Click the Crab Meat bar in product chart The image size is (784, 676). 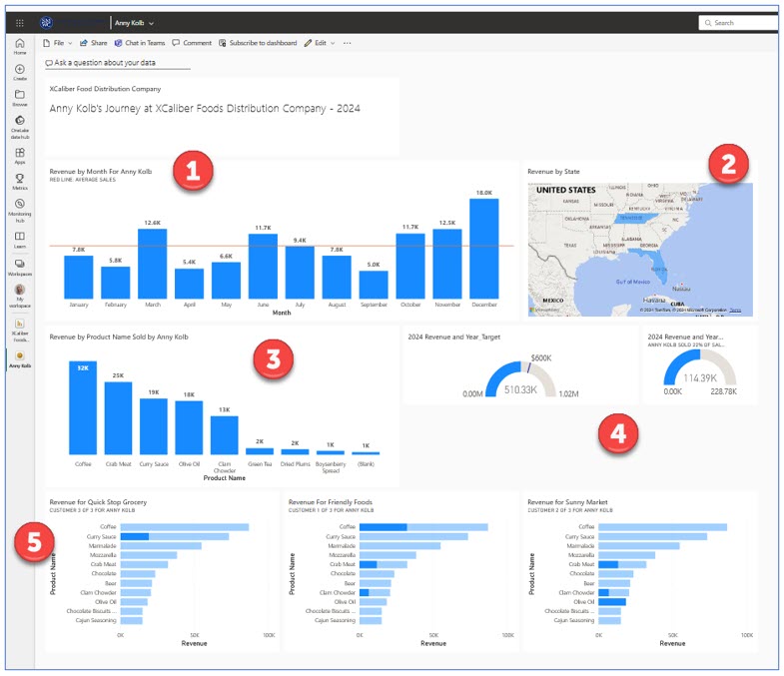118,418
